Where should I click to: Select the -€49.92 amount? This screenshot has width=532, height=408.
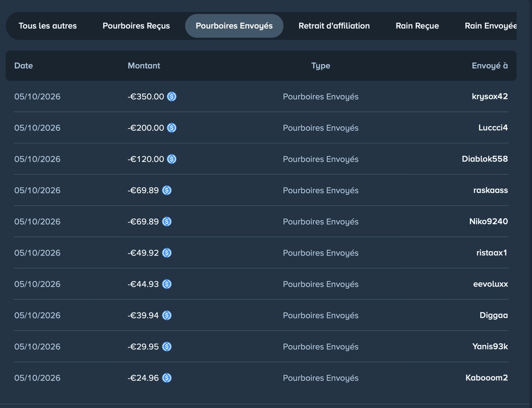[143, 253]
